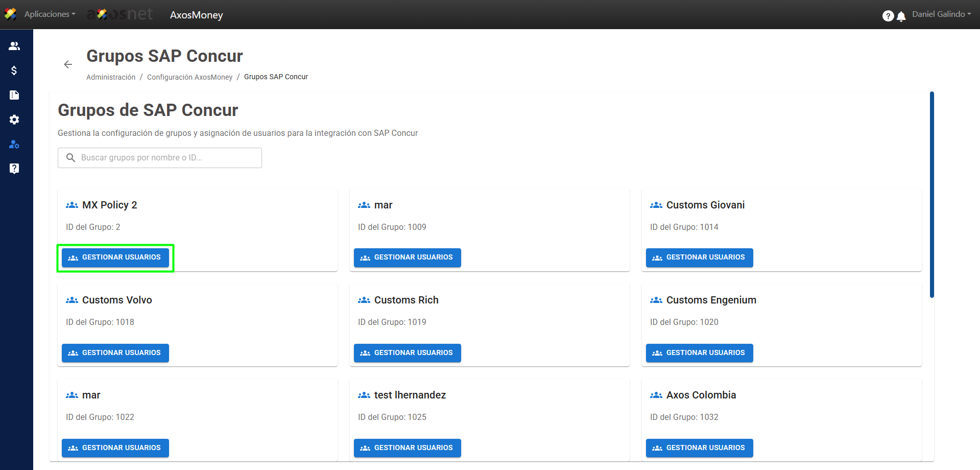Image resolution: width=980 pixels, height=470 pixels.
Task: Open the document reports sidebar icon
Action: coord(14,95)
